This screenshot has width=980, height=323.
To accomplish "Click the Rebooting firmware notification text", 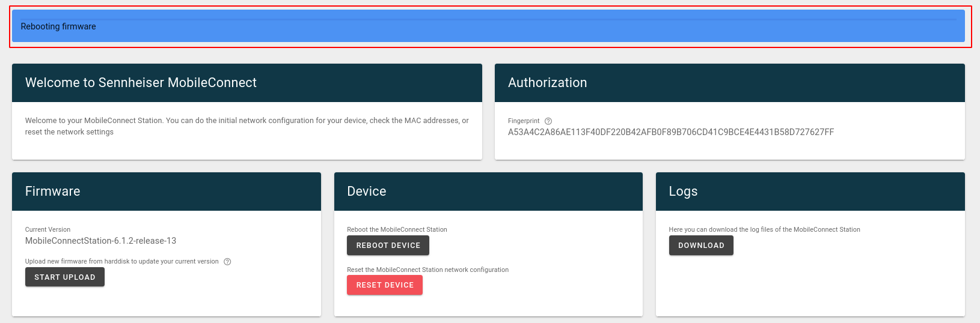I will click(58, 26).
